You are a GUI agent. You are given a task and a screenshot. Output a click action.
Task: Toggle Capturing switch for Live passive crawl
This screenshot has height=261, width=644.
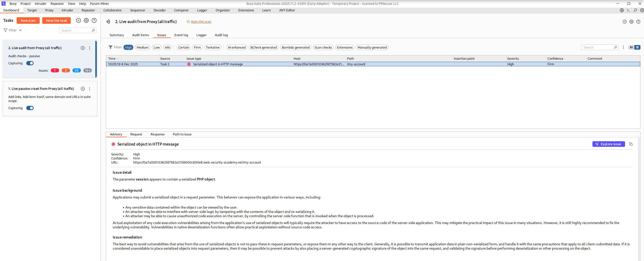pyautogui.click(x=30, y=108)
